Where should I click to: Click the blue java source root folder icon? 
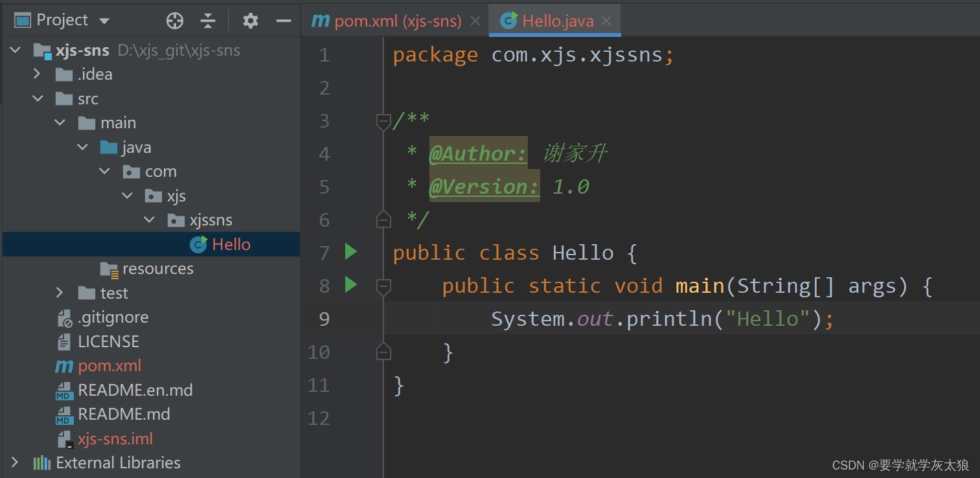[109, 147]
